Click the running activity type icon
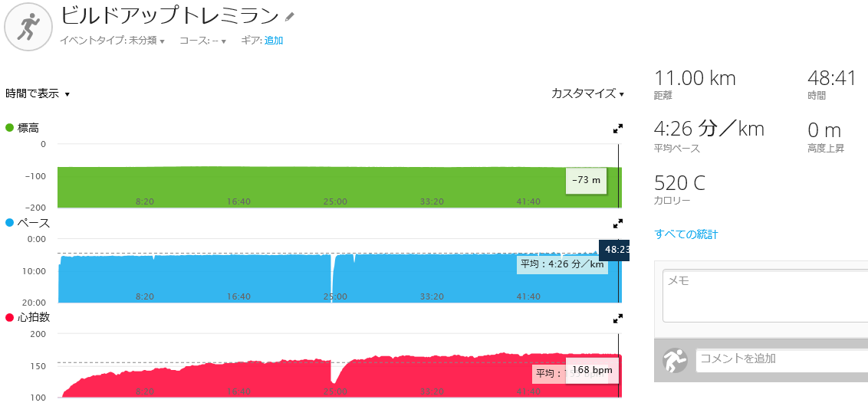Viewport: 868px width, 406px height. pos(28,27)
